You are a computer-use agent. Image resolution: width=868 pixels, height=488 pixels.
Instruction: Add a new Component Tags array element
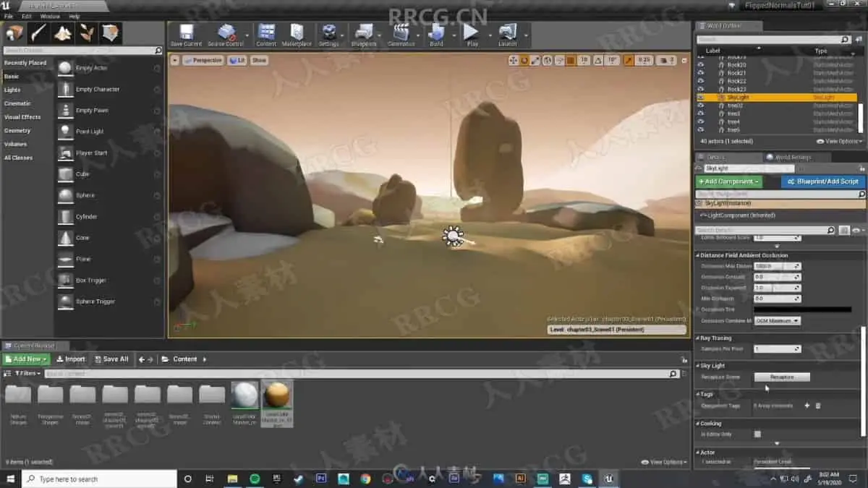[x=807, y=406]
